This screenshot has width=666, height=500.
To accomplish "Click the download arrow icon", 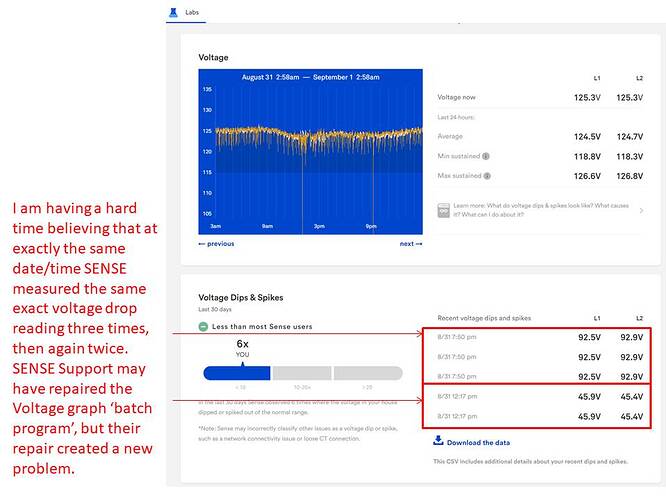I will [x=438, y=441].
